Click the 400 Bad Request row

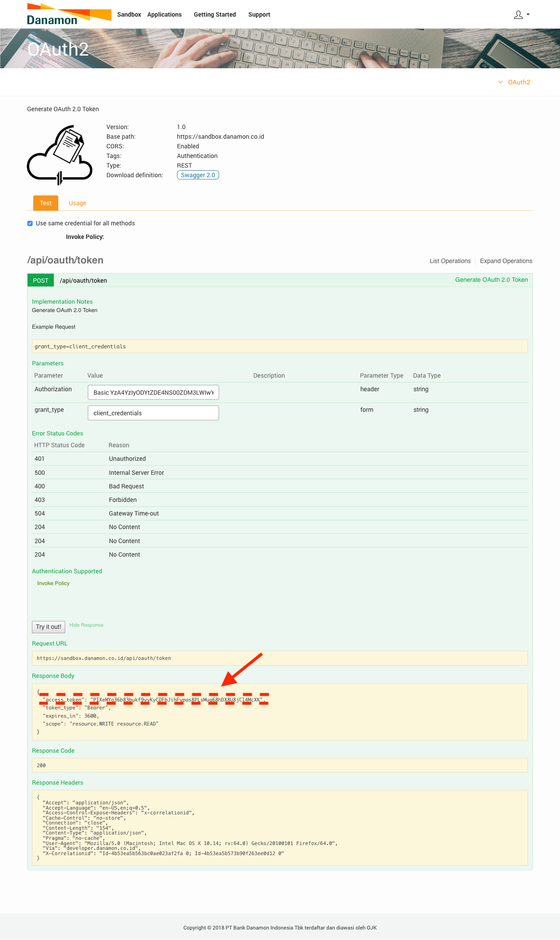pos(280,486)
